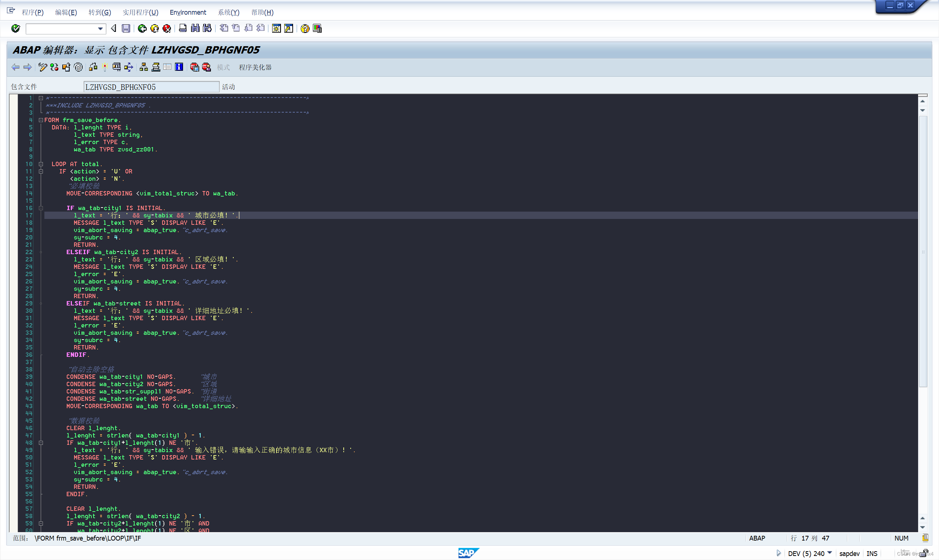The height and width of the screenshot is (560, 939).
Task: Click the editor options icon at status bar right
Action: click(x=925, y=538)
